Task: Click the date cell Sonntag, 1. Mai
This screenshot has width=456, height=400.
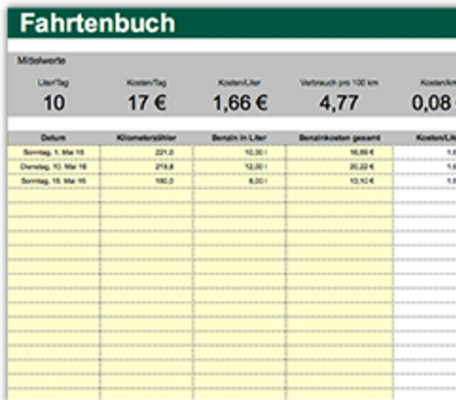Action: pos(53,152)
